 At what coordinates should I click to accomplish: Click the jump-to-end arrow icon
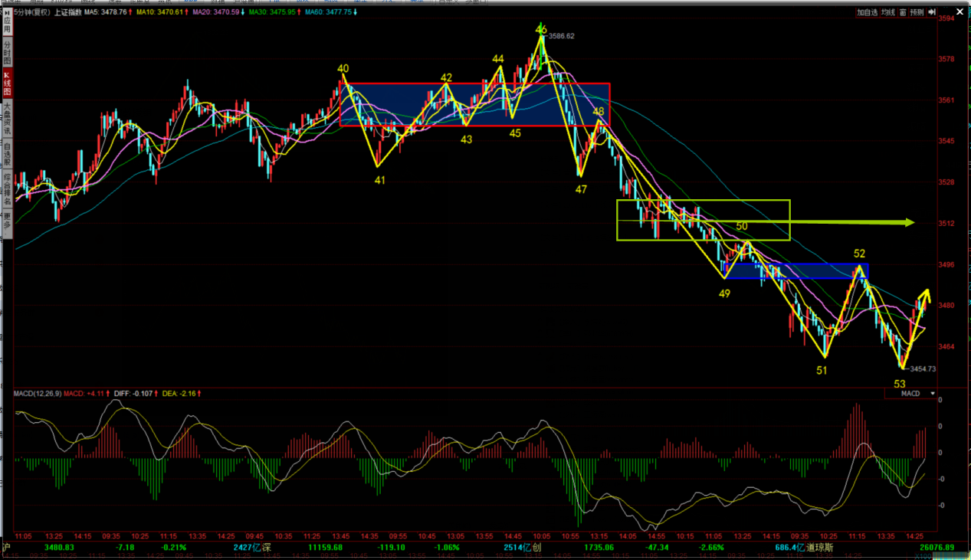coord(932,12)
